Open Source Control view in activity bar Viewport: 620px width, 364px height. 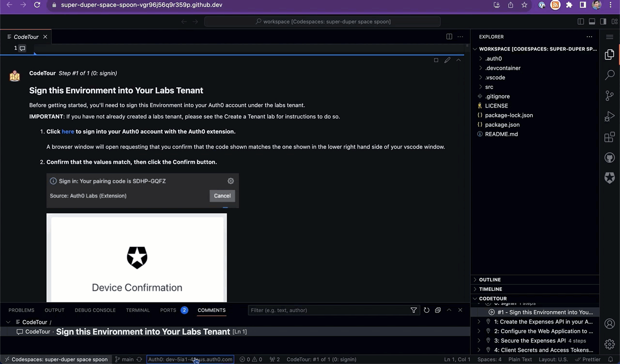coord(609,96)
